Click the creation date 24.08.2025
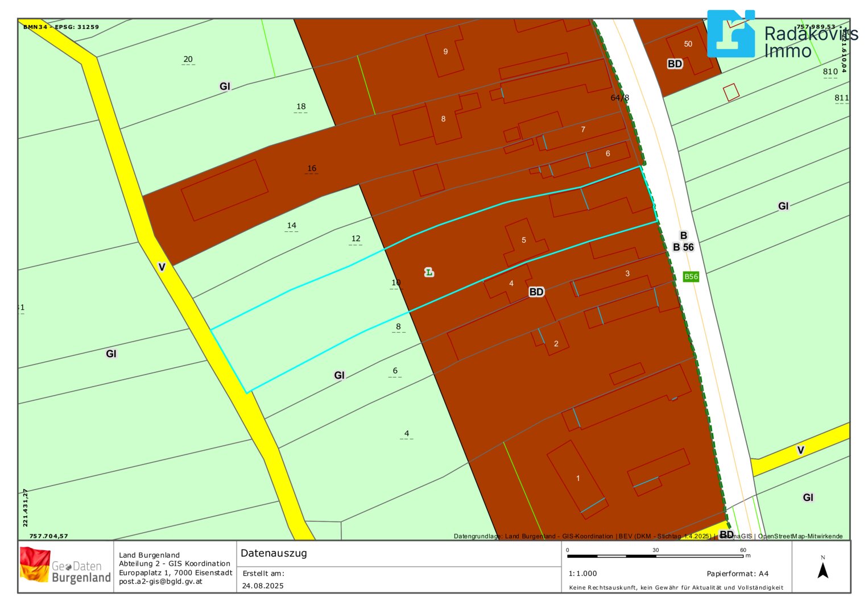The image size is (868, 614). pyautogui.click(x=263, y=586)
